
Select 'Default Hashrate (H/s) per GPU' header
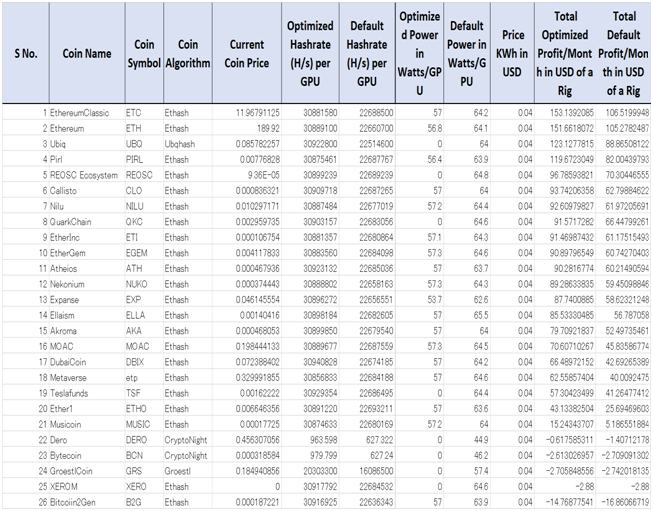[367, 53]
